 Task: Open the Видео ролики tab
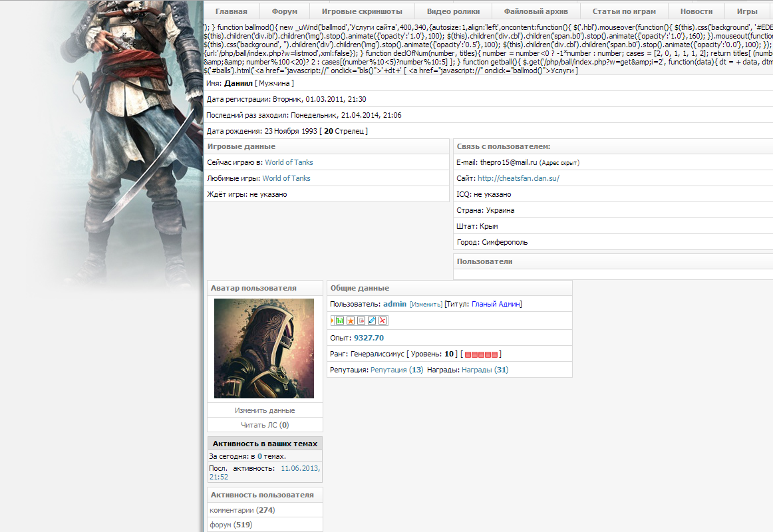453,11
